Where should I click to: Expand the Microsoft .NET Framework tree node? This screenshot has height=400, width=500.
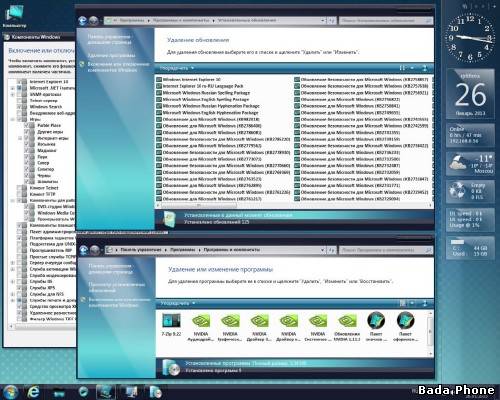click(x=12, y=88)
